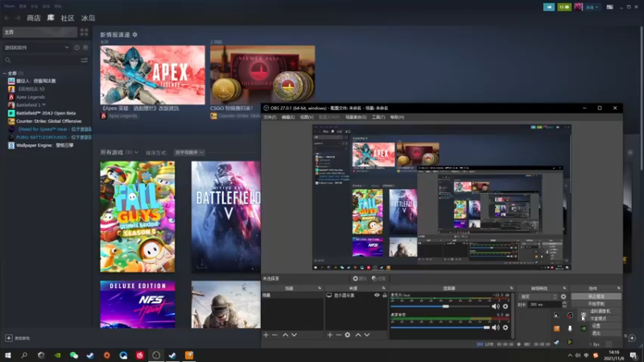Open settings gear for the desktop audio channel

point(506,327)
